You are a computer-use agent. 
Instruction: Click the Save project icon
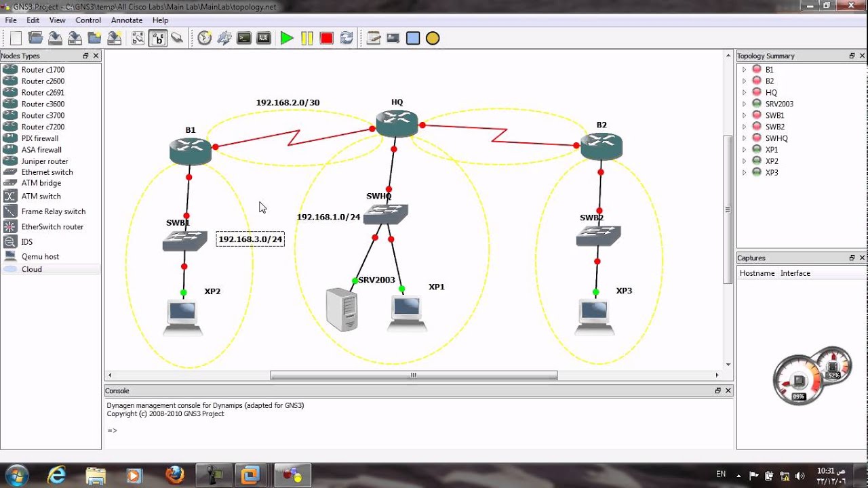(55, 38)
